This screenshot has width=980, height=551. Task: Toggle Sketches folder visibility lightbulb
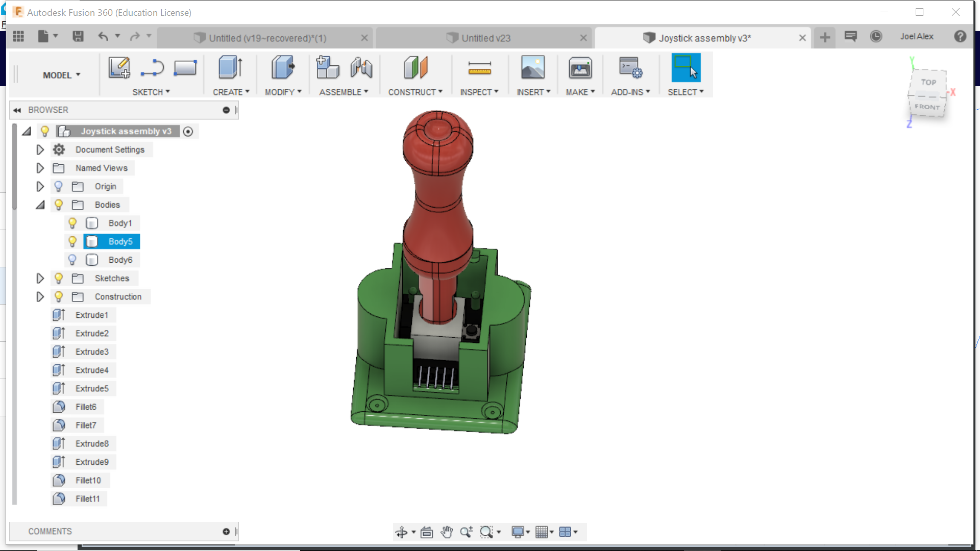pyautogui.click(x=59, y=278)
